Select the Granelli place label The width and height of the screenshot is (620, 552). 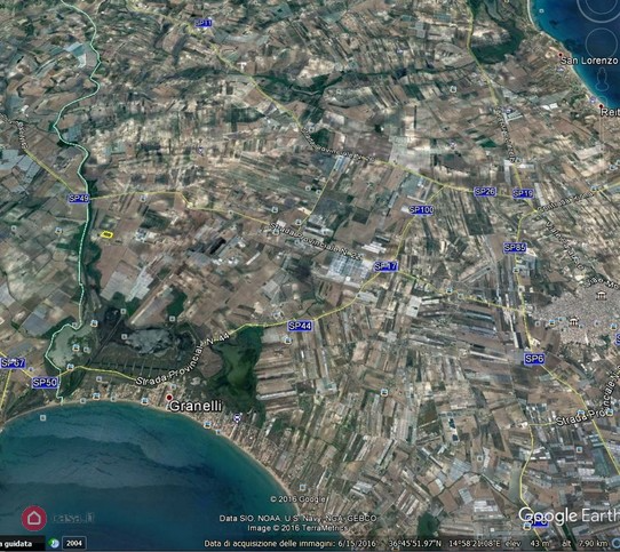195,407
